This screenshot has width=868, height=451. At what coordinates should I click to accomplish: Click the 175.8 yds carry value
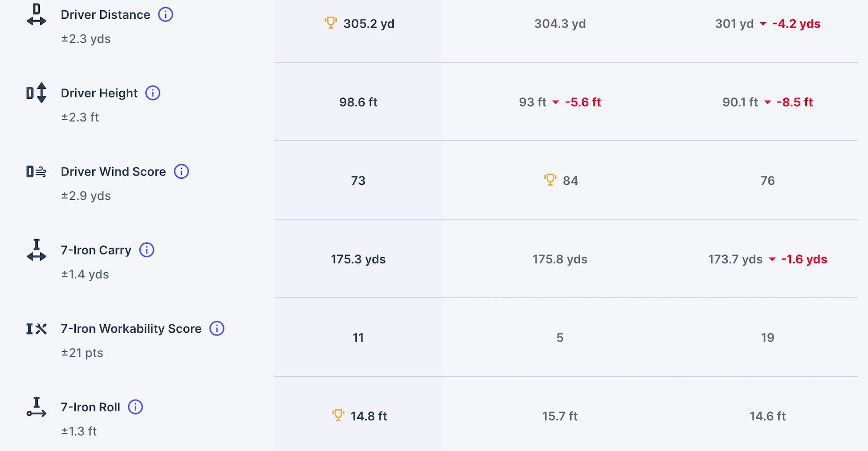[560, 259]
